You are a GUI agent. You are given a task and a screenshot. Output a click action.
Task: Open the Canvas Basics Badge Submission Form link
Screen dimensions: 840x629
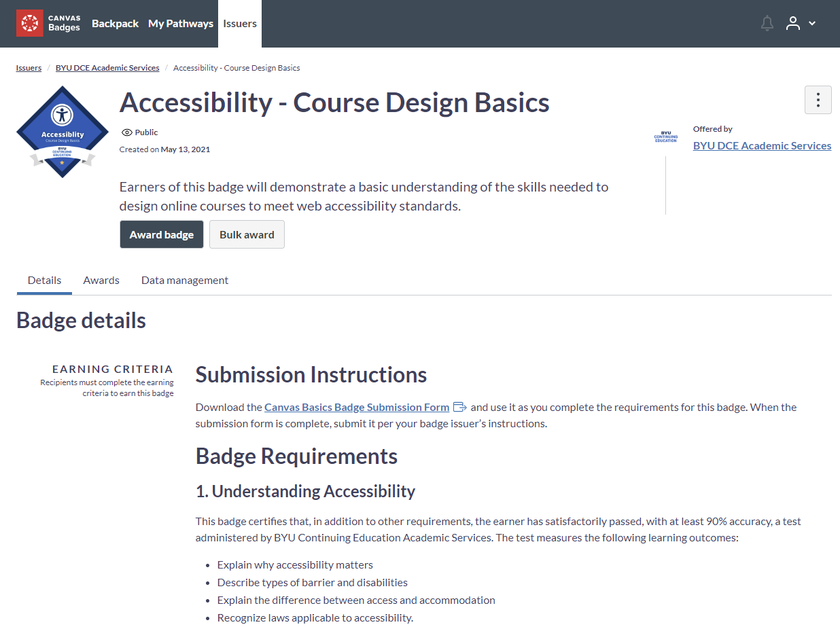tap(357, 407)
